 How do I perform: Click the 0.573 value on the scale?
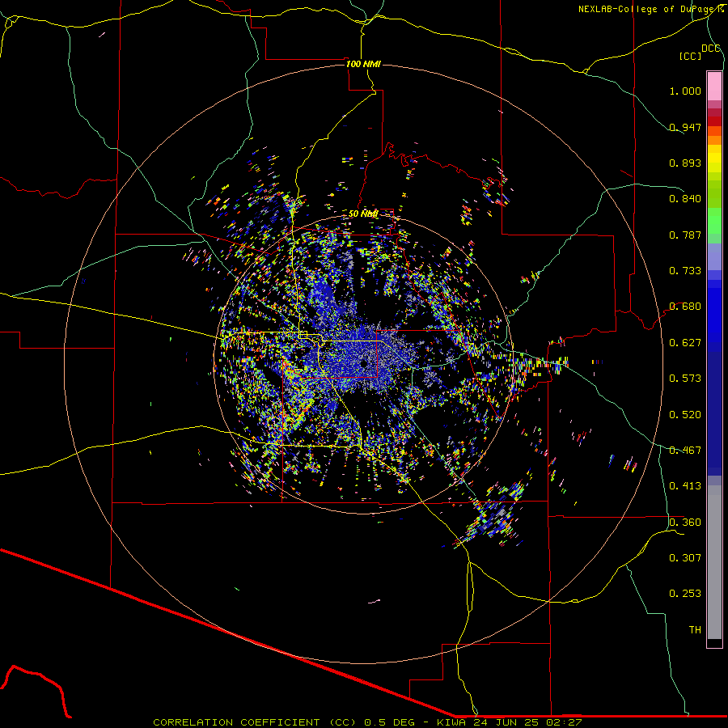coord(685,379)
